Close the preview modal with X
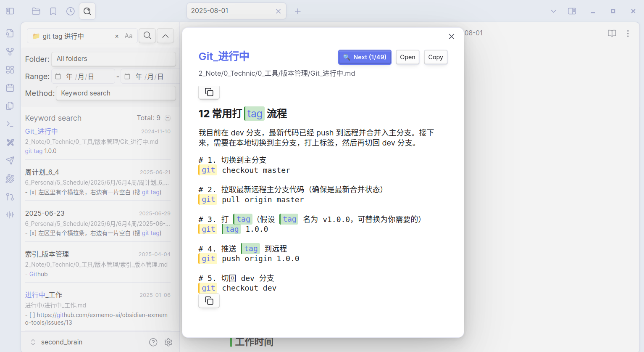 pyautogui.click(x=452, y=37)
